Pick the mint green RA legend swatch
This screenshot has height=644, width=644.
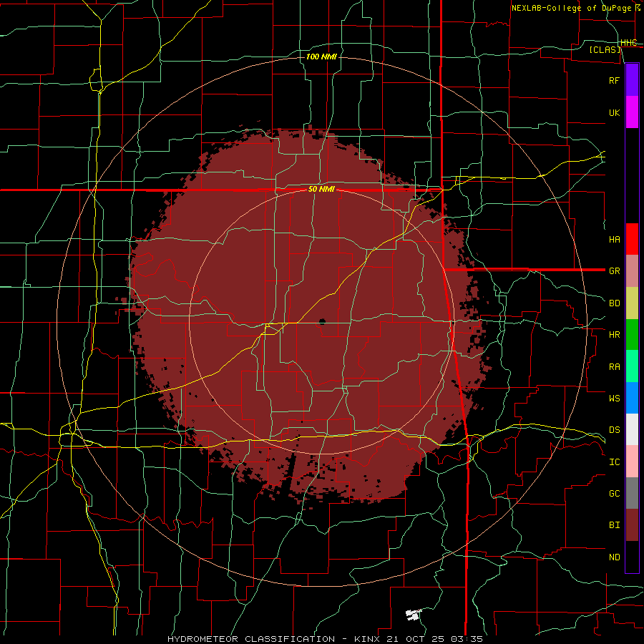click(x=632, y=366)
